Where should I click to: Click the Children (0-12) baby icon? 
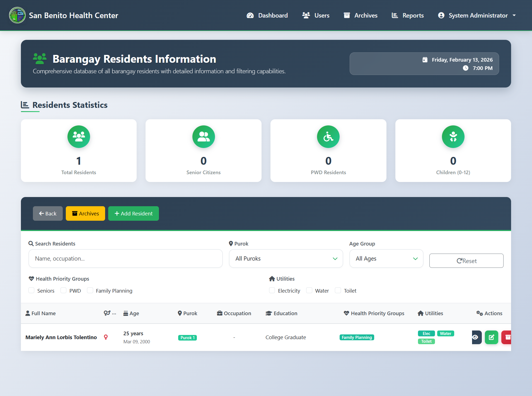tap(453, 137)
